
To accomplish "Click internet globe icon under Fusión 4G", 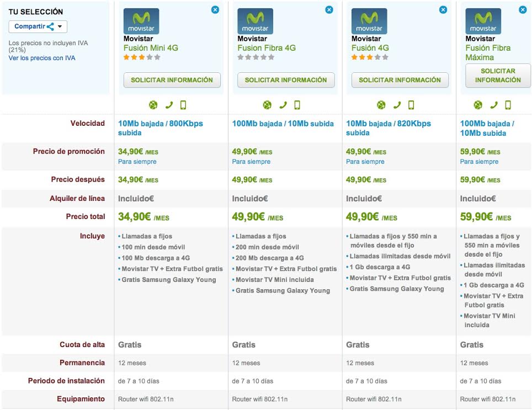I will point(381,105).
